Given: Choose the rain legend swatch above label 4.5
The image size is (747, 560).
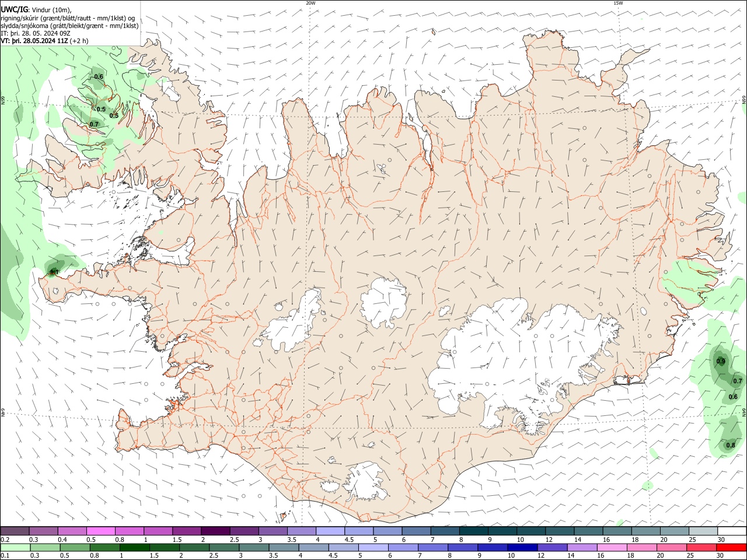Looking at the screenshot, I should pyautogui.click(x=343, y=547).
